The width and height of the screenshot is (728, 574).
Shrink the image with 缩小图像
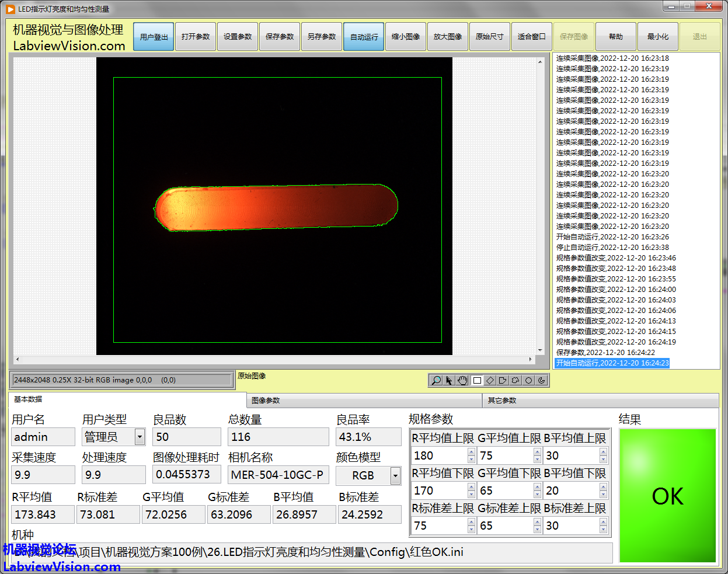406,37
